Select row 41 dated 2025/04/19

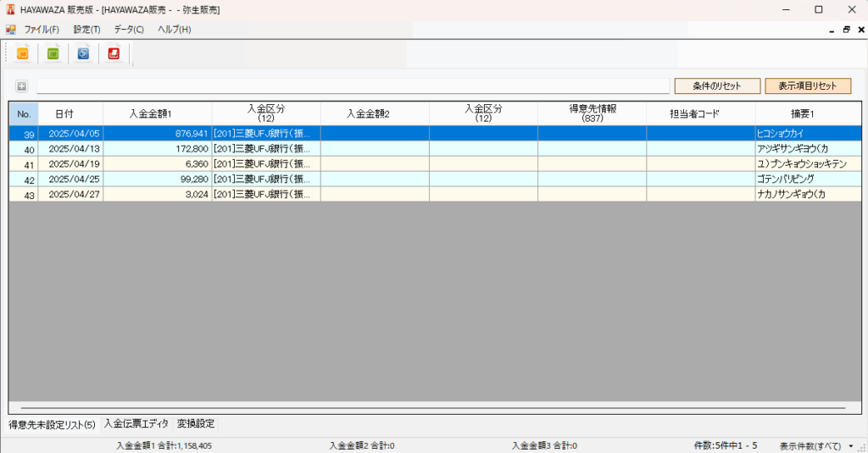75,164
